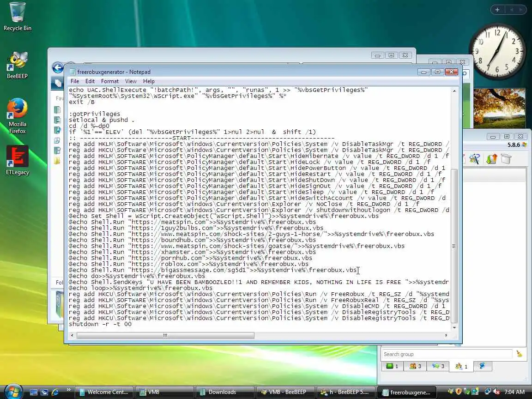Select BeeBEEP chats tab showing 3

pos(438,366)
